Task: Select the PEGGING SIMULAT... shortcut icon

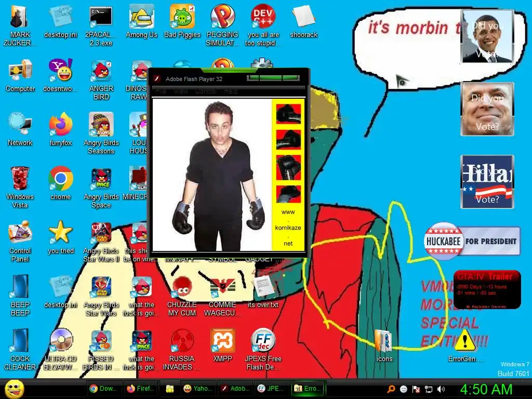Action: pos(222,25)
